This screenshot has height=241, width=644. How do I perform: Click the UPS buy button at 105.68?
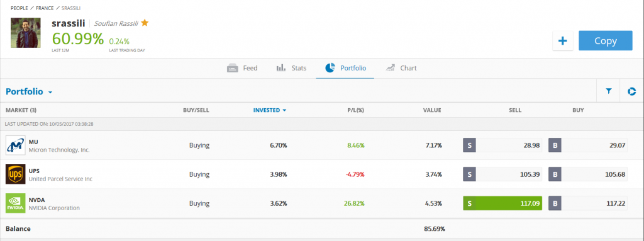pyautogui.click(x=588, y=174)
